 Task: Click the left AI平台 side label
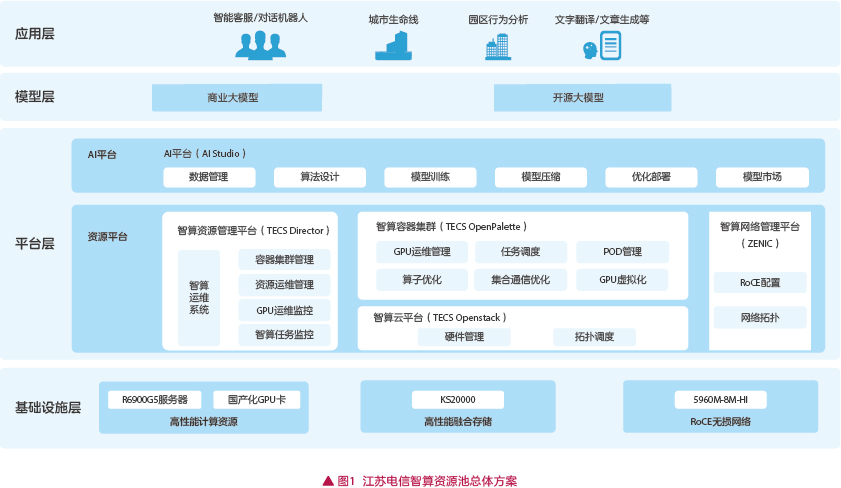pyautogui.click(x=102, y=154)
